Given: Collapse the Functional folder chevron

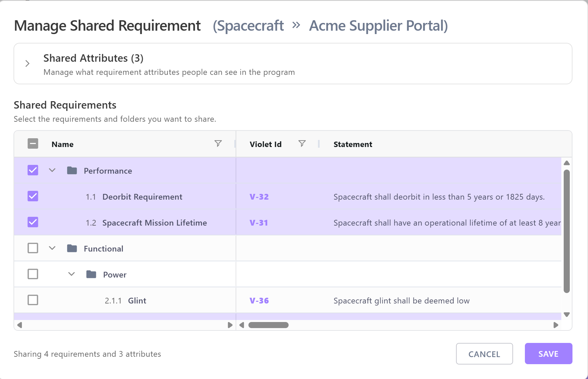Looking at the screenshot, I should [52, 248].
